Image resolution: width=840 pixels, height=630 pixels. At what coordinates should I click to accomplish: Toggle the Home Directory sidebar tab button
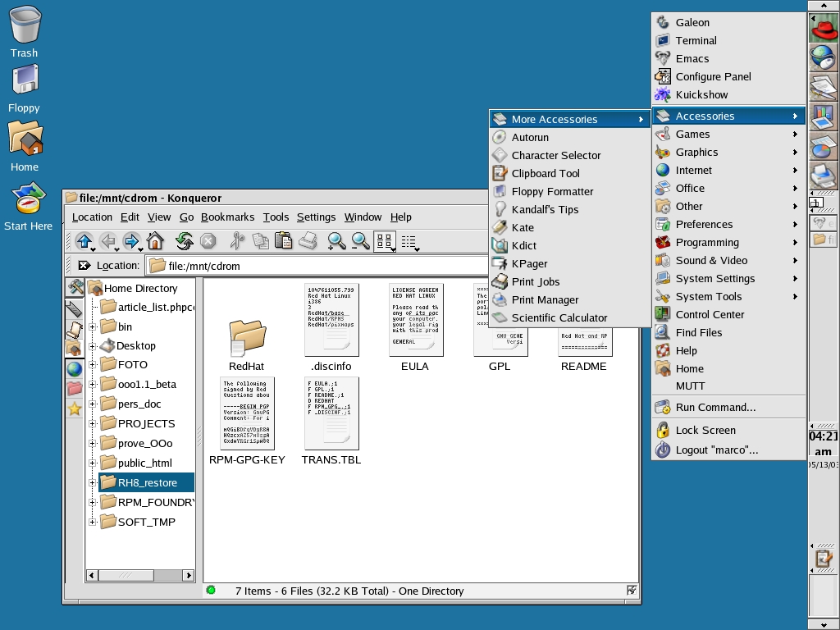click(x=75, y=349)
